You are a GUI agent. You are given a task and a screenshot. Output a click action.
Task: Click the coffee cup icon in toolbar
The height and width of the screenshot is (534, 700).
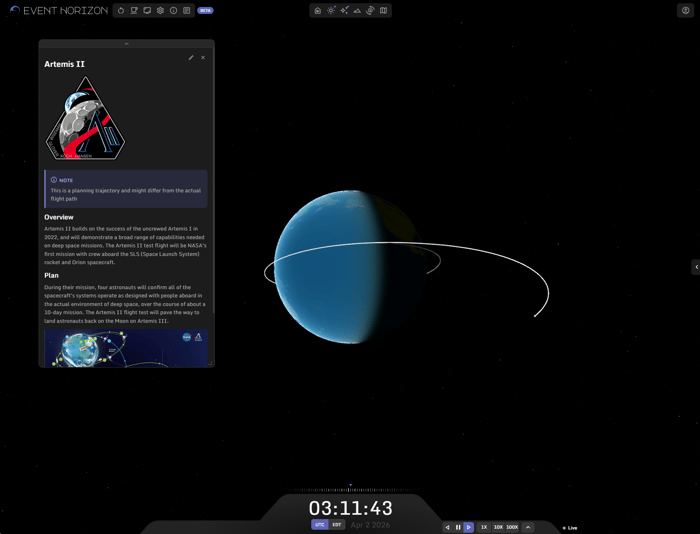click(133, 10)
